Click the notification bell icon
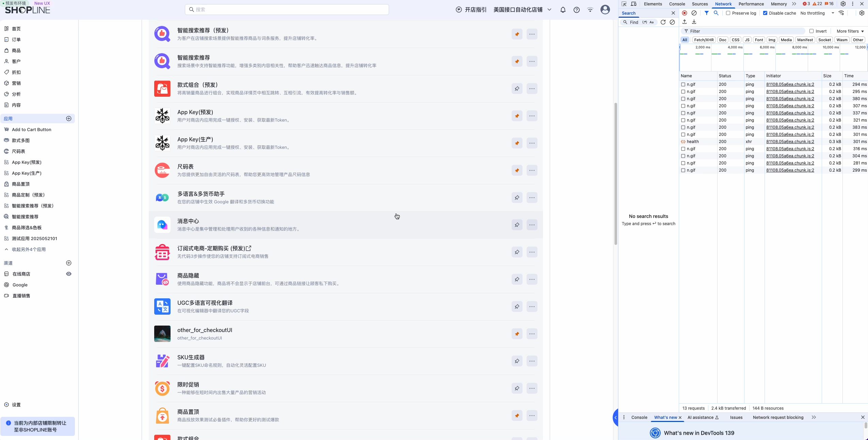The image size is (868, 440). coord(563,10)
